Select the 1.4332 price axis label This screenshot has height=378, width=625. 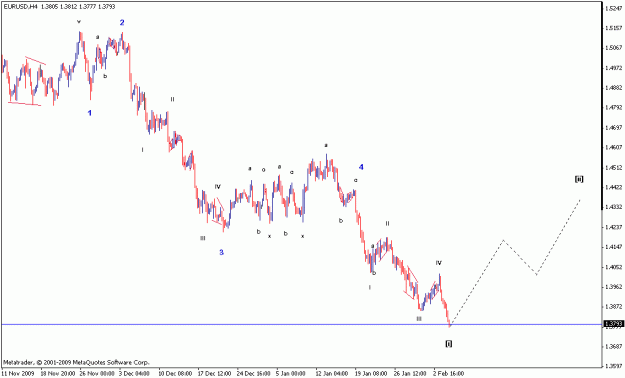614,207
